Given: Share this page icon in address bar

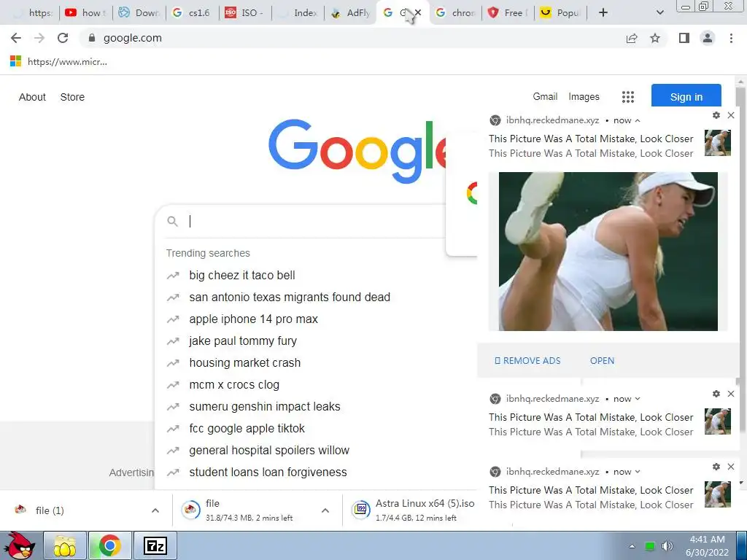Looking at the screenshot, I should [x=632, y=38].
